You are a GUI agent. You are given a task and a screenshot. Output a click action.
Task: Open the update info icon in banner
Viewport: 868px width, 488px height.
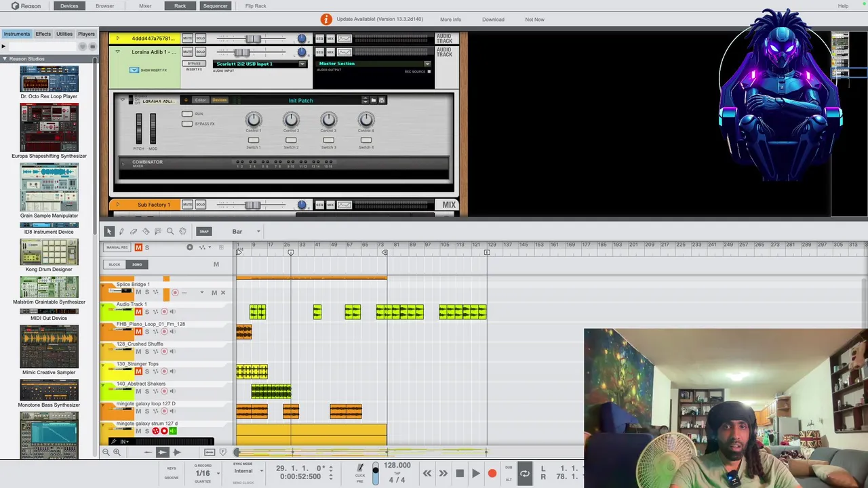tap(326, 19)
